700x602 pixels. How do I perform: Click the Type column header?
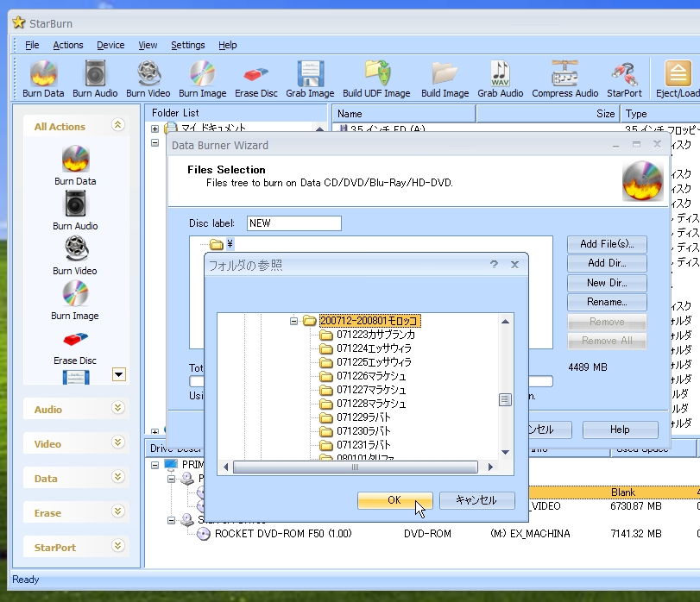(x=660, y=114)
